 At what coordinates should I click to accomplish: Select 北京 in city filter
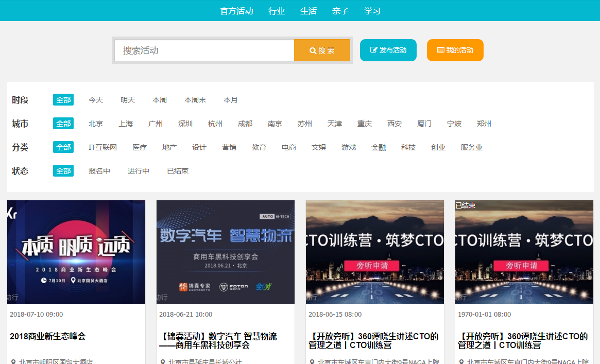[96, 124]
